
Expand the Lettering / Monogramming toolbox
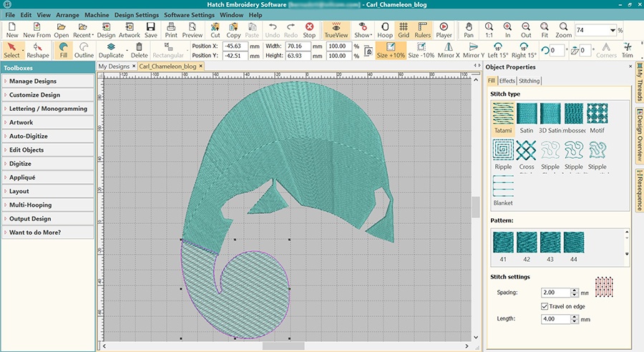pyautogui.click(x=47, y=109)
